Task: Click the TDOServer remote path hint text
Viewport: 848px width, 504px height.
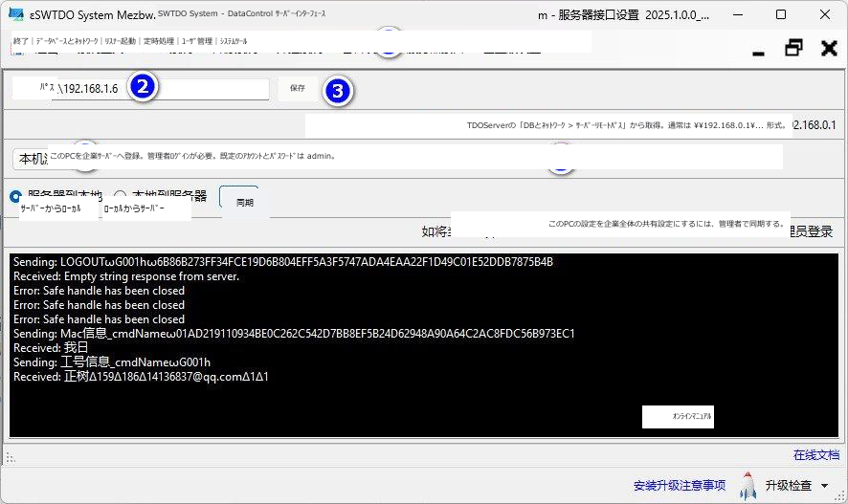Action: [626, 125]
